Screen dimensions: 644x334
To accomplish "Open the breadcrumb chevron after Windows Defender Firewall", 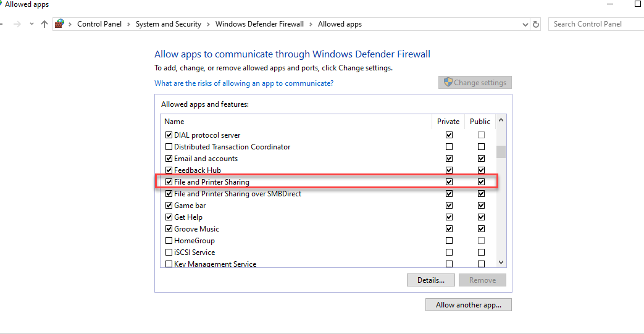I will 311,24.
